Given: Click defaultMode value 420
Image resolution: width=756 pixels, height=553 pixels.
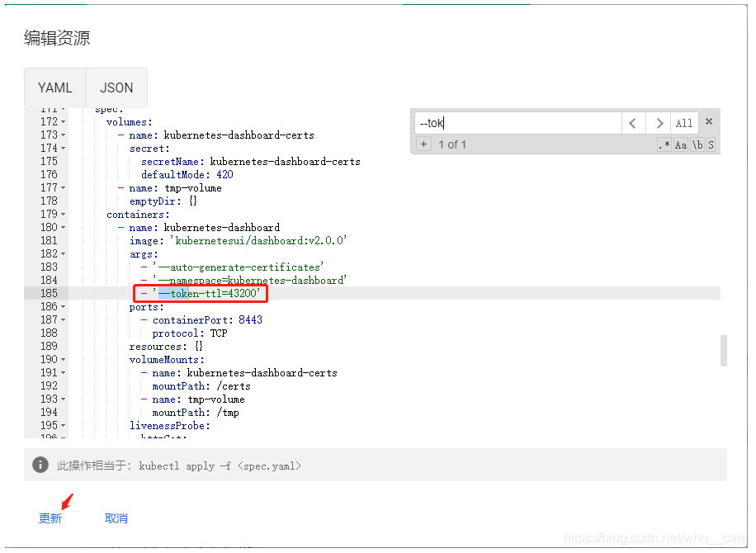Looking at the screenshot, I should [224, 174].
